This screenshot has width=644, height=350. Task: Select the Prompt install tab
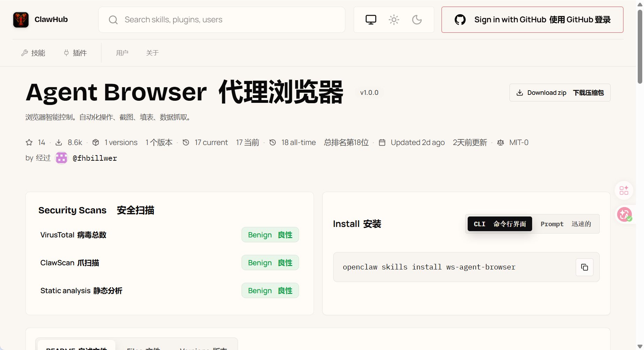click(566, 224)
